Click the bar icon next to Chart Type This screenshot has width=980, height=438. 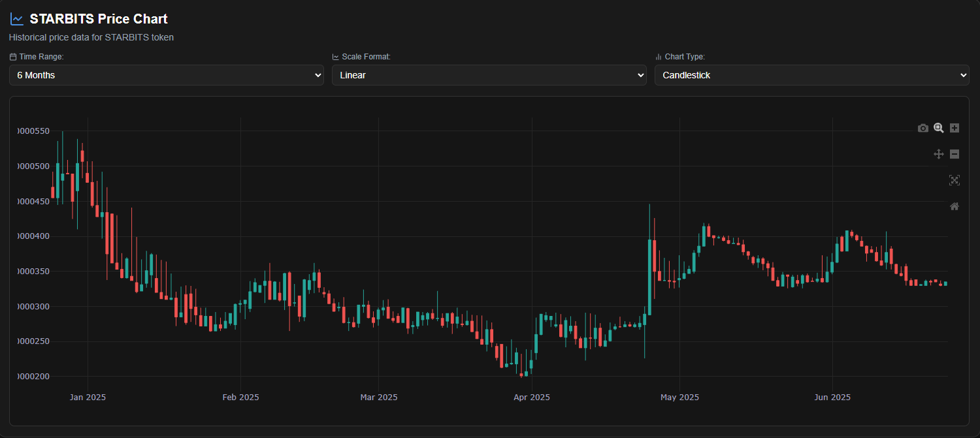[659, 57]
